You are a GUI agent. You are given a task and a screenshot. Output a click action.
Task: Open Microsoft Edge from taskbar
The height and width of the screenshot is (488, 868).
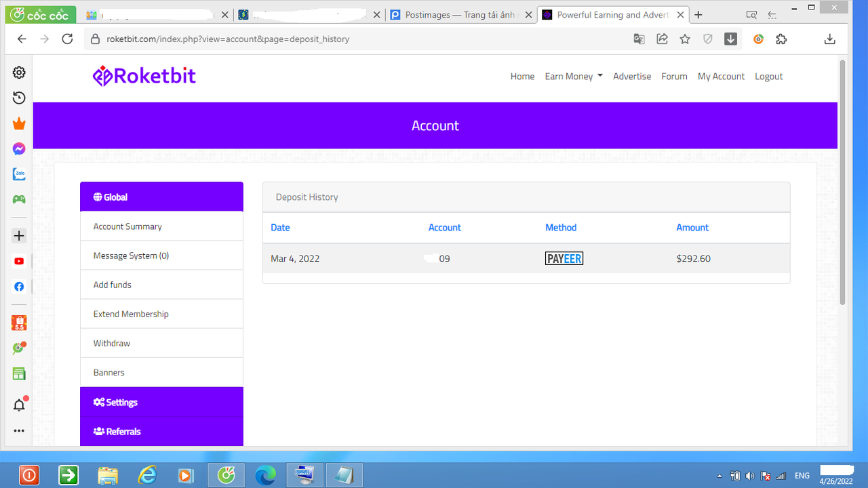point(265,475)
